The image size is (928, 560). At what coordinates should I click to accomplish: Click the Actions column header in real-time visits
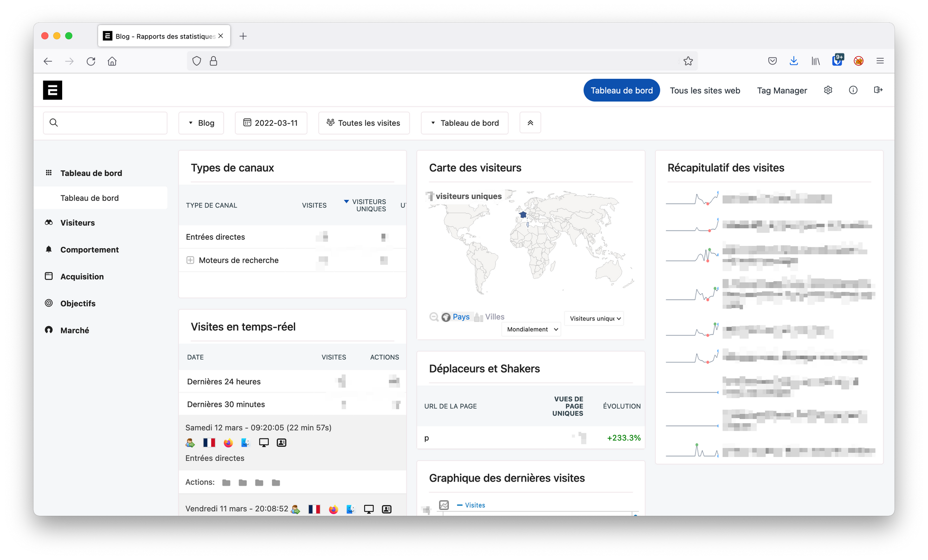coord(384,357)
